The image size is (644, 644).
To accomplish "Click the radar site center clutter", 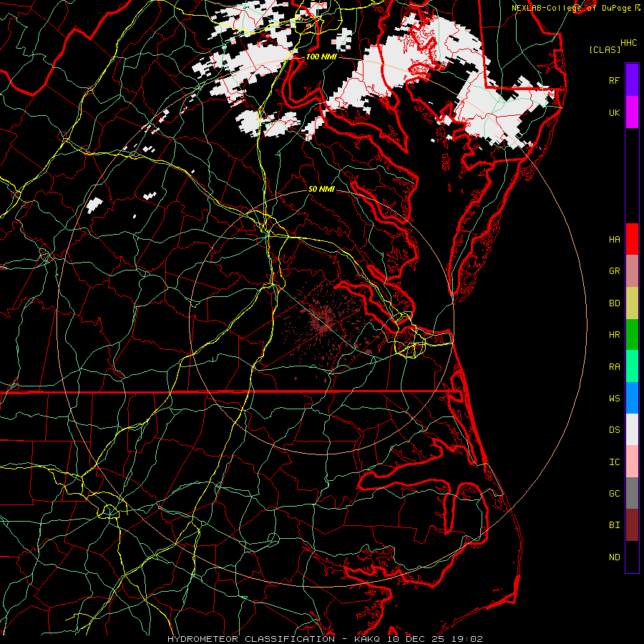I will pos(324,323).
